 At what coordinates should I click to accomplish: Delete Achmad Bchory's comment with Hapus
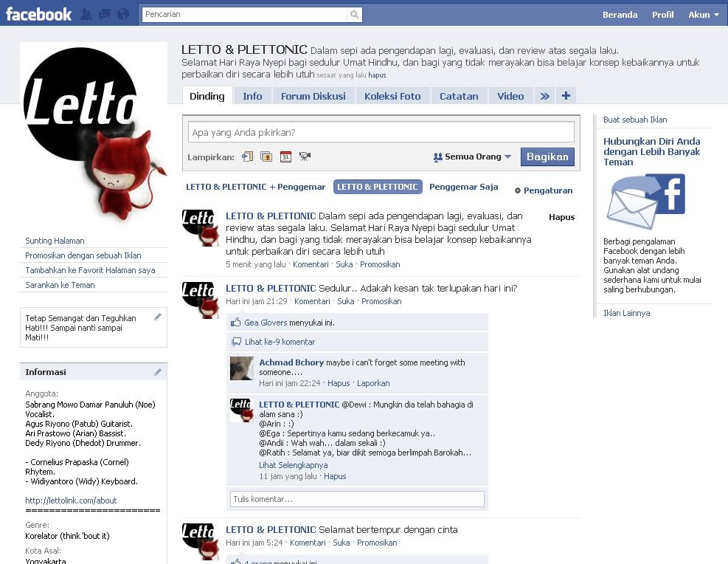(339, 383)
